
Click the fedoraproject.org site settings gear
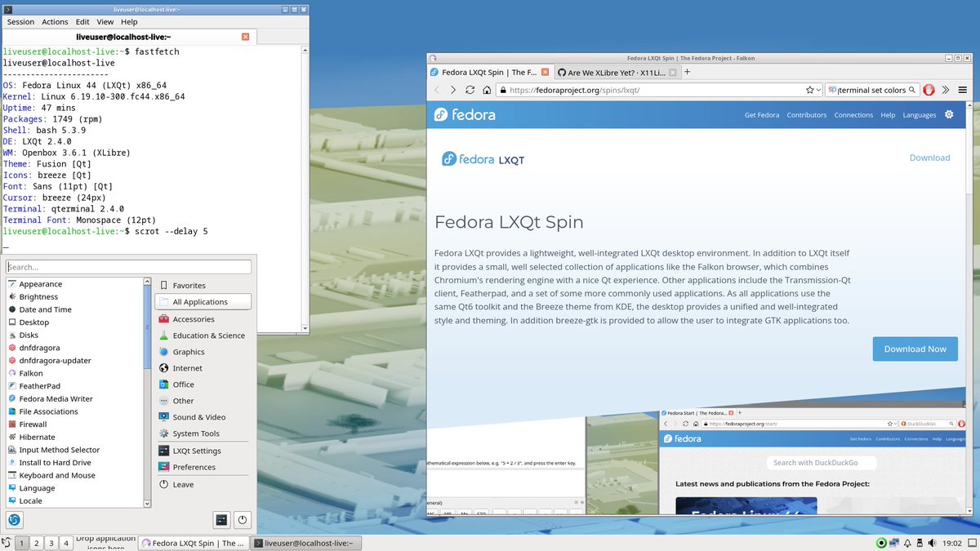pyautogui.click(x=949, y=114)
